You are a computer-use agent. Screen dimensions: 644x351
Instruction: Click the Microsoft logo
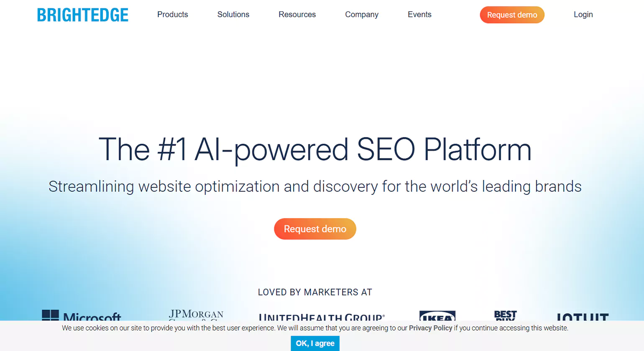point(81,315)
